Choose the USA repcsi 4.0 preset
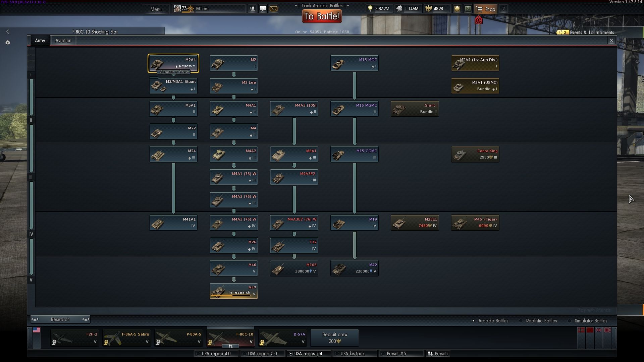This screenshot has height=362, width=644. (x=216, y=354)
